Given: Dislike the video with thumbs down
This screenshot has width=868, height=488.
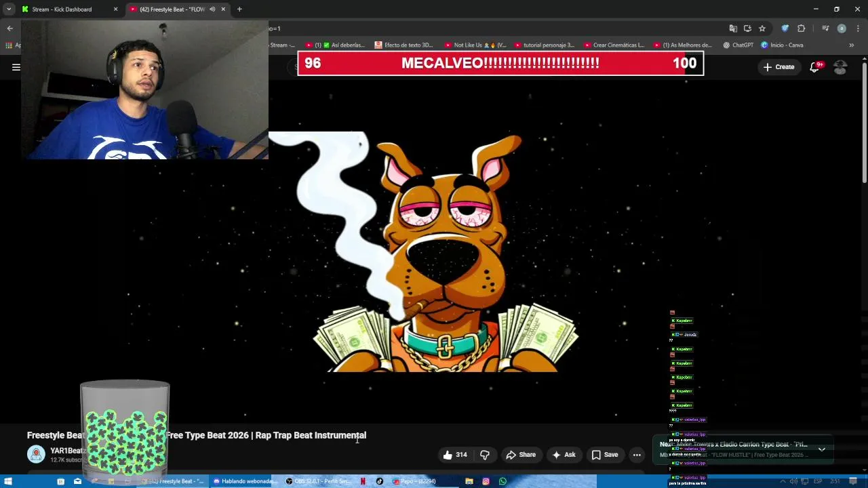Looking at the screenshot, I should point(485,455).
